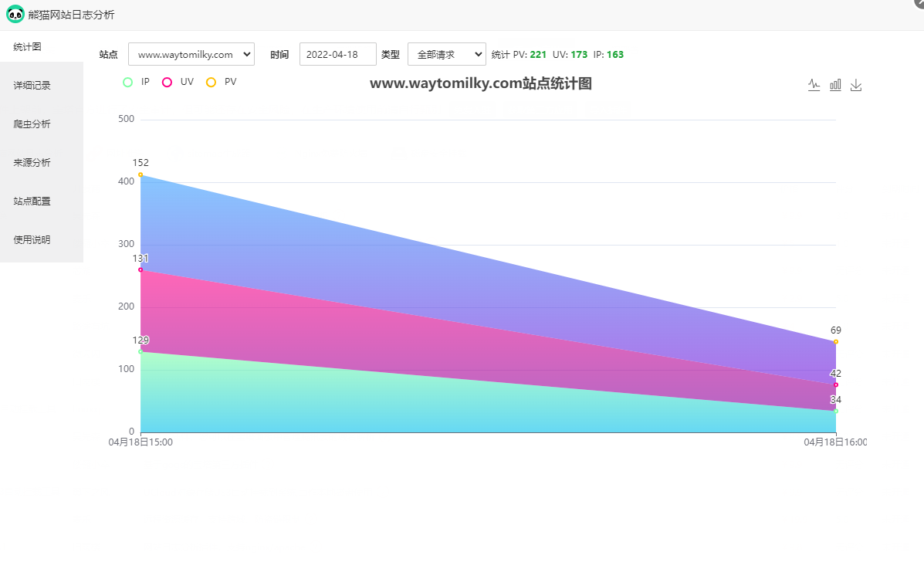Click the 时间 date input field
This screenshot has width=924, height=569.
click(337, 54)
